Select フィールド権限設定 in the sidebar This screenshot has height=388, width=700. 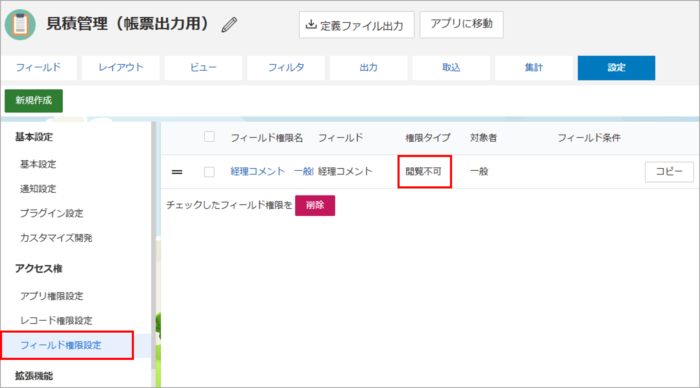click(61, 345)
